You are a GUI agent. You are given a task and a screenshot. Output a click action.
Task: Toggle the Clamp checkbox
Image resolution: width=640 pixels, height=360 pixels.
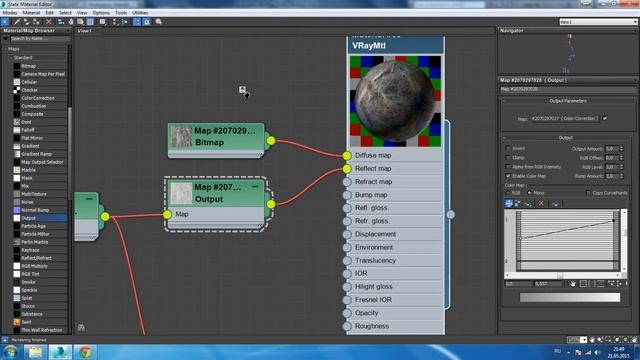tap(508, 158)
